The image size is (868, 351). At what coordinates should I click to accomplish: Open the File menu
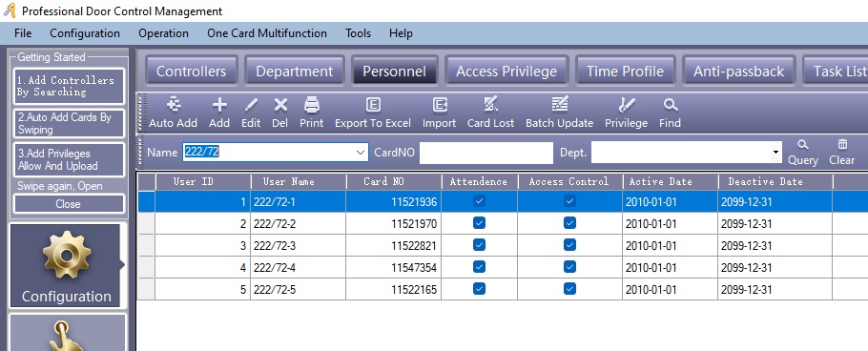[23, 33]
